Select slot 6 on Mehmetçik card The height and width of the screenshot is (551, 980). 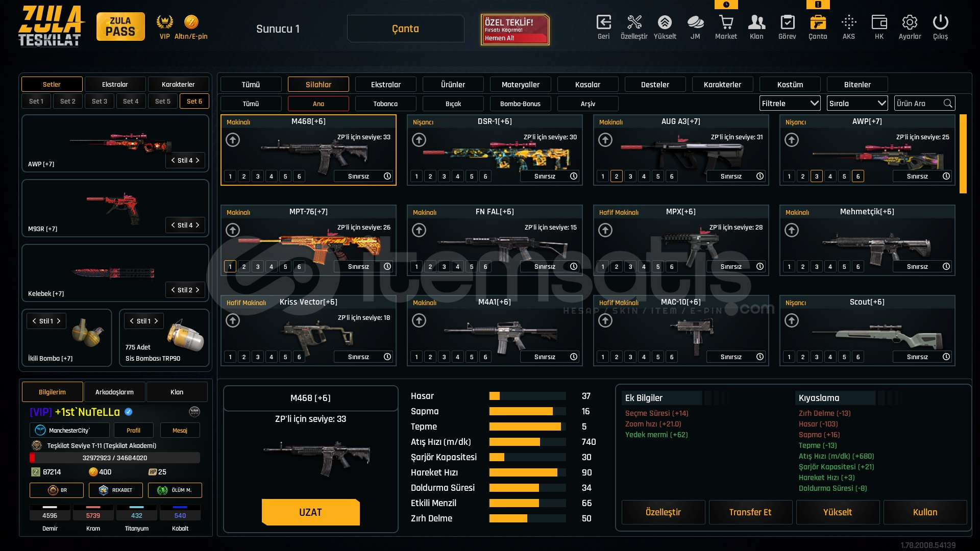858,267
